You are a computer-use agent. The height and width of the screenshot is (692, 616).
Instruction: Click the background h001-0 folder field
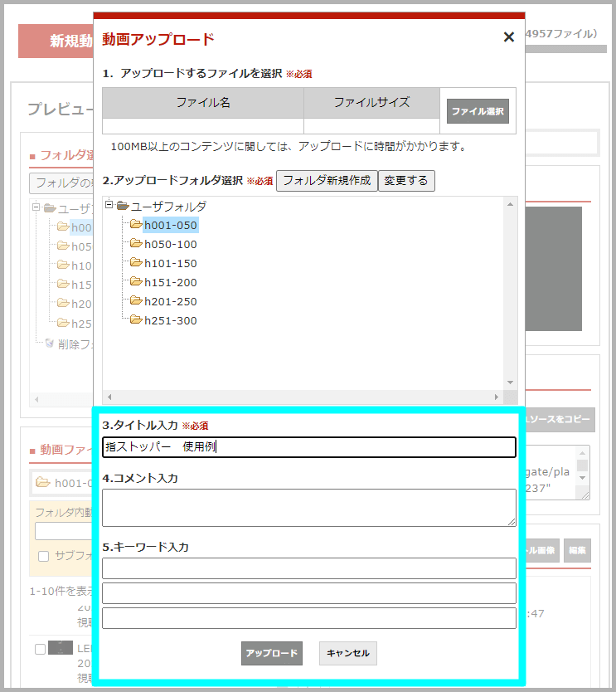[x=63, y=483]
